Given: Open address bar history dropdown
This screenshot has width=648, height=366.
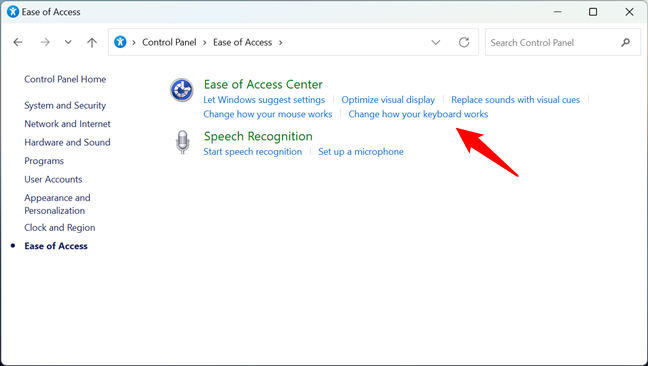Looking at the screenshot, I should point(436,42).
